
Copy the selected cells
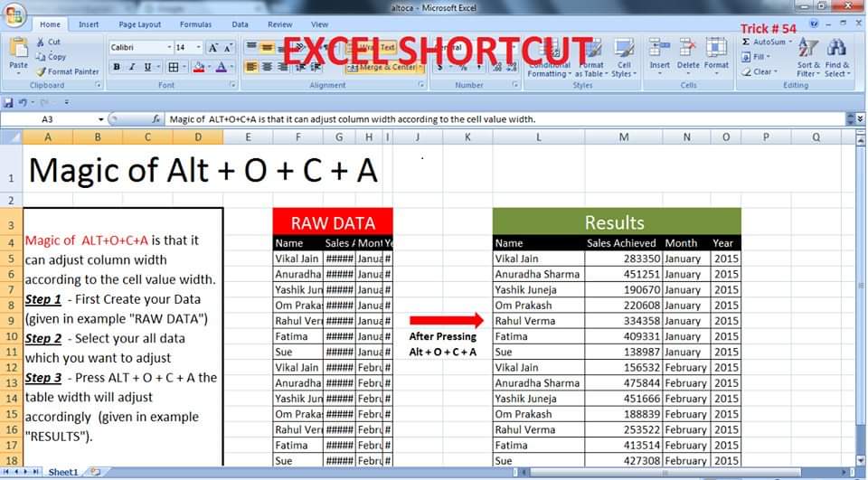pyautogui.click(x=51, y=56)
